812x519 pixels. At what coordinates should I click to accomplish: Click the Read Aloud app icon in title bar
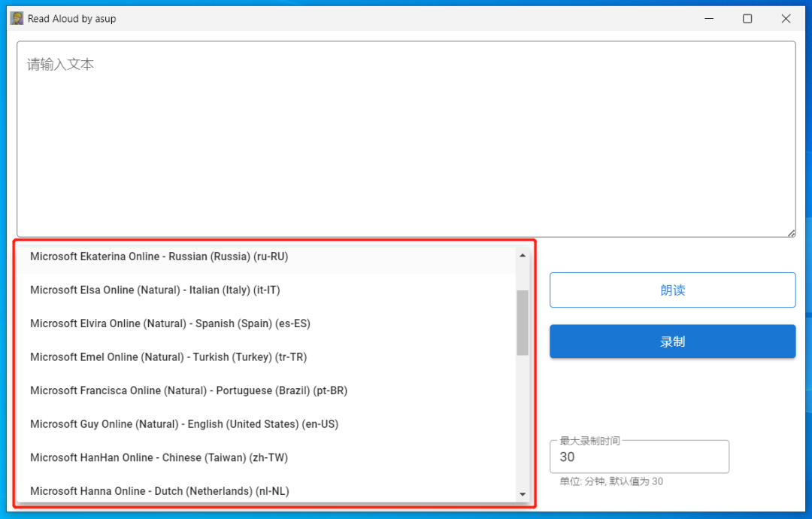(x=17, y=19)
